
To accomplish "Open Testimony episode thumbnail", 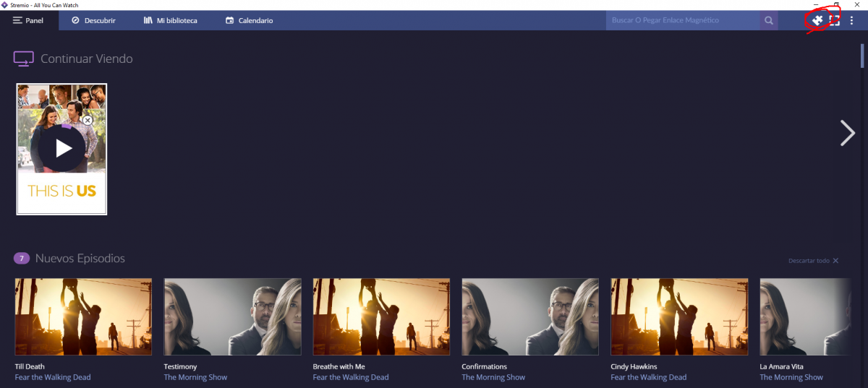I will 232,316.
